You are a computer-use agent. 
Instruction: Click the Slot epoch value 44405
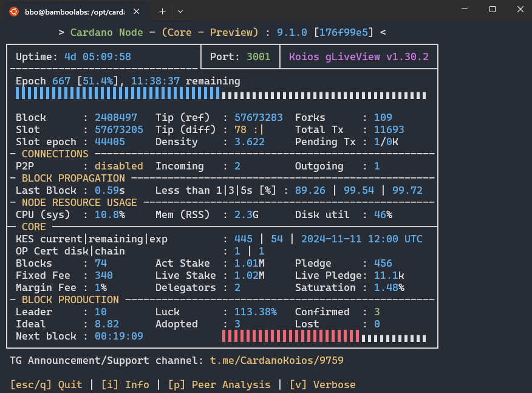coord(110,142)
